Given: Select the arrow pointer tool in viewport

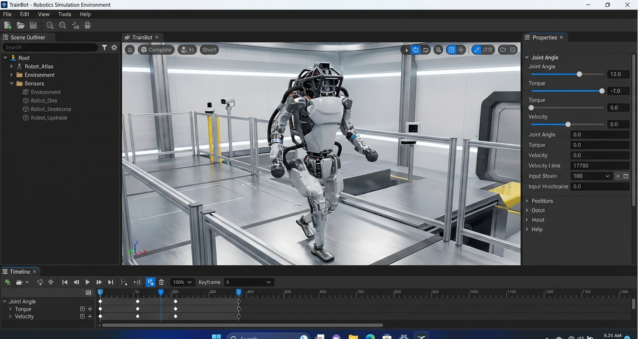Looking at the screenshot, I should 406,50.
